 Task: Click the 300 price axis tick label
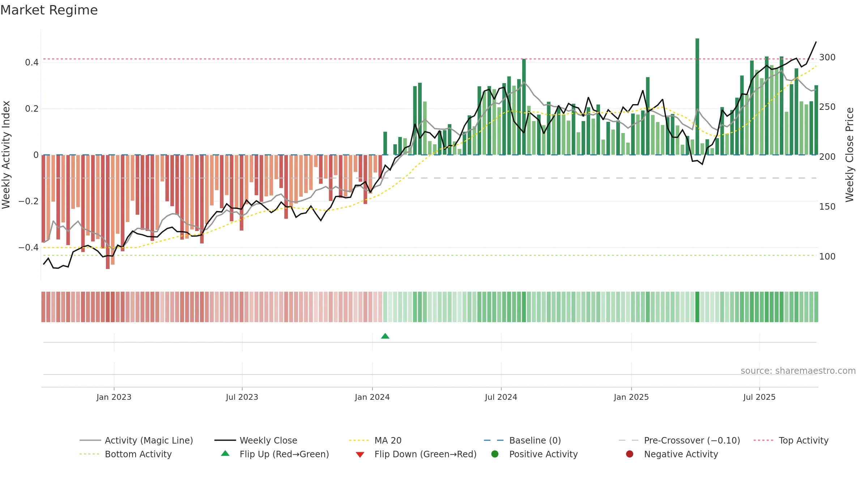point(827,57)
